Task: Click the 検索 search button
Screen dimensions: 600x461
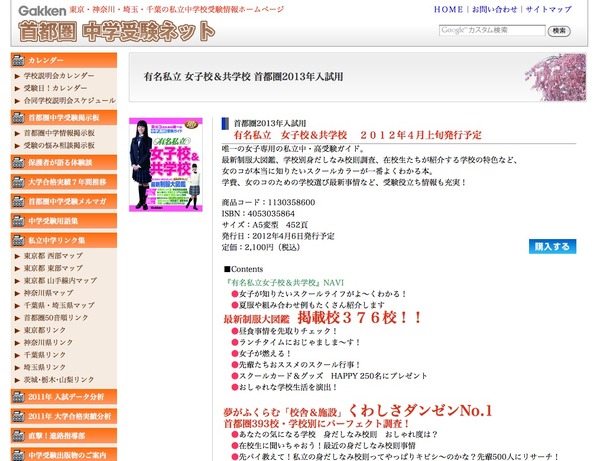Action: 559,31
